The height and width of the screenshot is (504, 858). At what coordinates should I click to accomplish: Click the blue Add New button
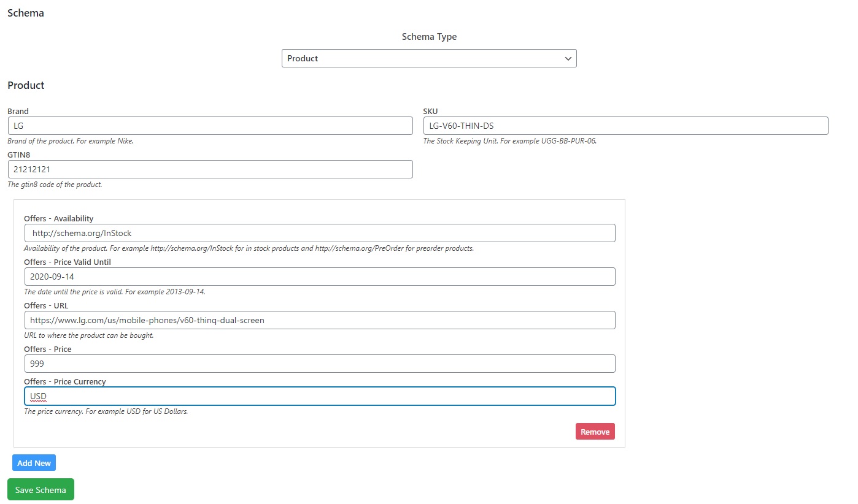tap(34, 463)
